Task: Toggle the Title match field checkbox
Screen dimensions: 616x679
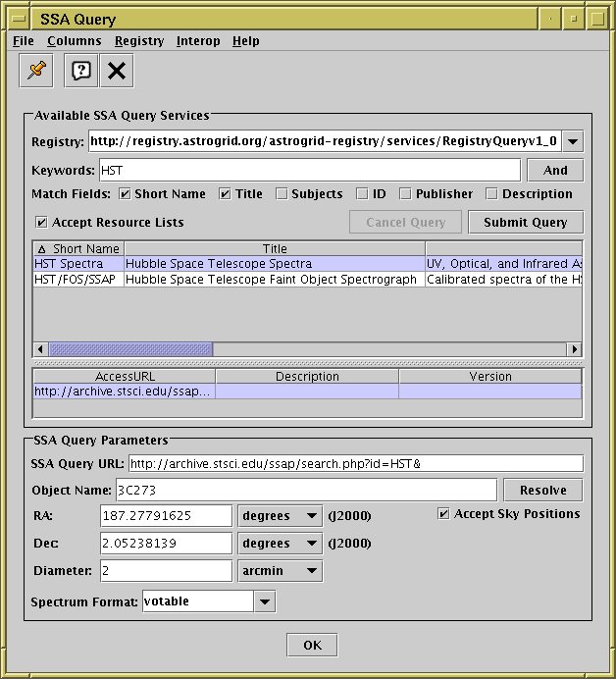Action: (x=225, y=194)
